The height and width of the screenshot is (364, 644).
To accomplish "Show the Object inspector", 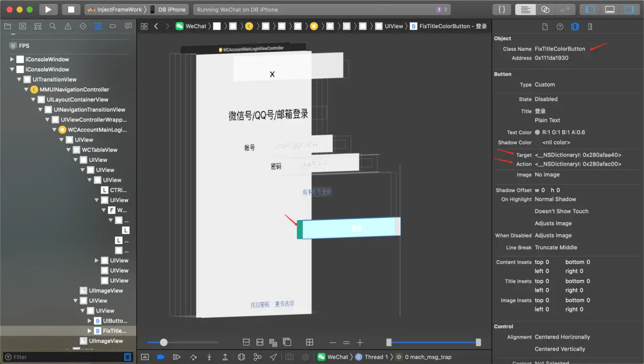I will (575, 26).
